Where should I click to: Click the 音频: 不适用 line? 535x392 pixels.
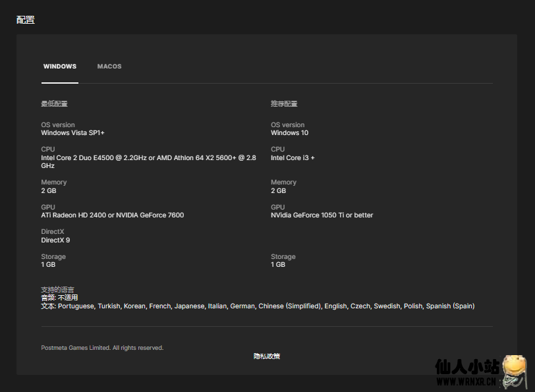59,298
